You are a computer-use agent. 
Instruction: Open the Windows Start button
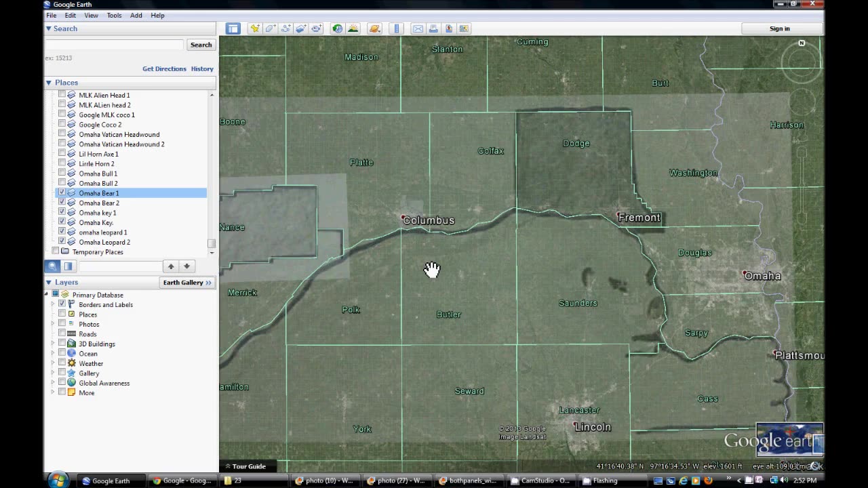point(58,480)
